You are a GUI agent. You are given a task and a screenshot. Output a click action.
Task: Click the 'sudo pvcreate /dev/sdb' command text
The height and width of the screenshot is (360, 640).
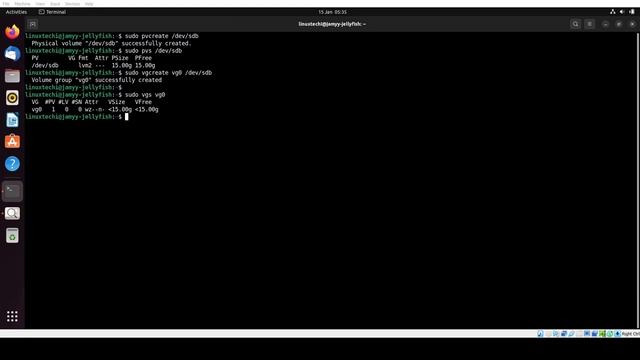click(162, 36)
